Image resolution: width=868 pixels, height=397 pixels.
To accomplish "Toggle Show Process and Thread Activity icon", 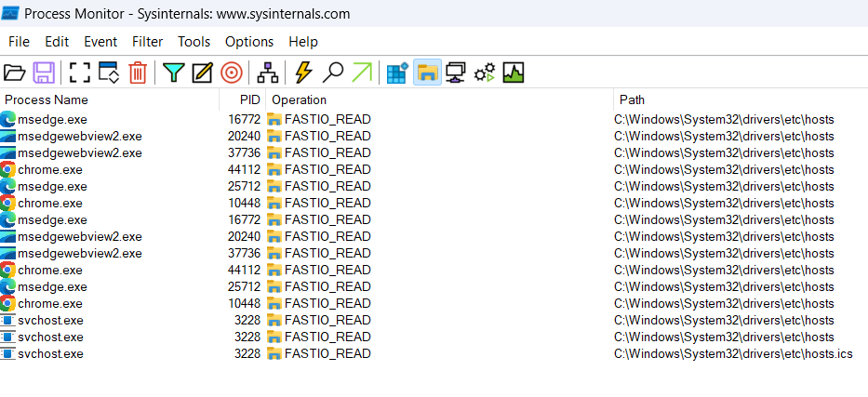I will [x=485, y=73].
